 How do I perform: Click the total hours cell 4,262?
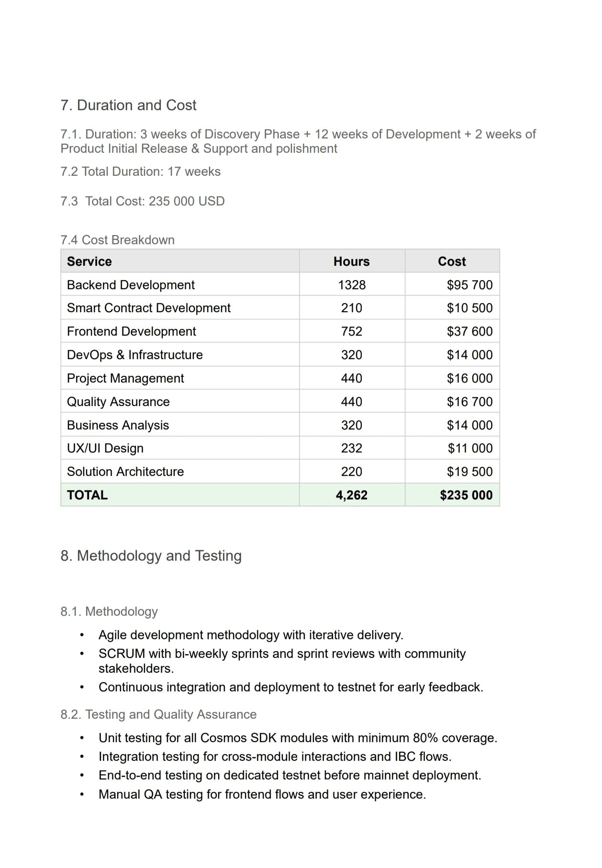pos(351,495)
